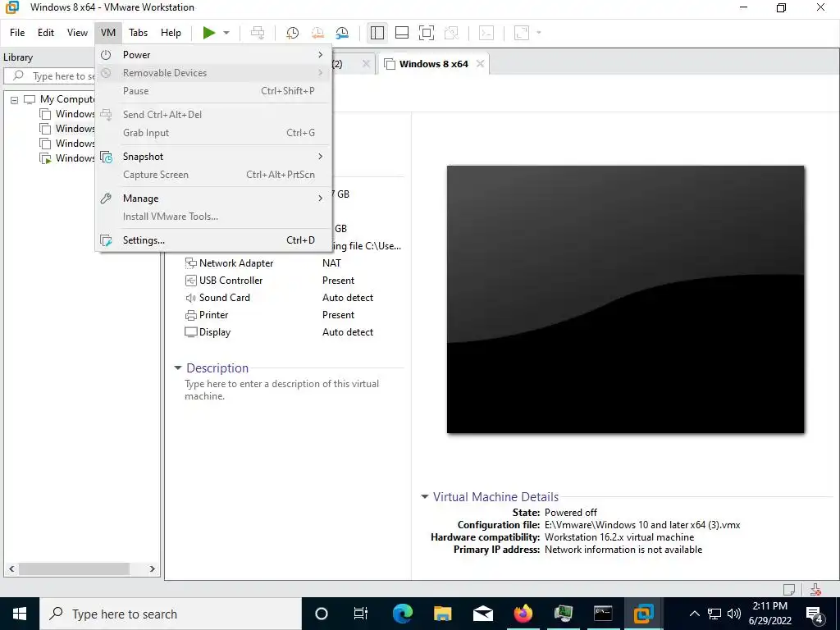
Task: Close the Windows 8 x64 tab
Action: (481, 64)
